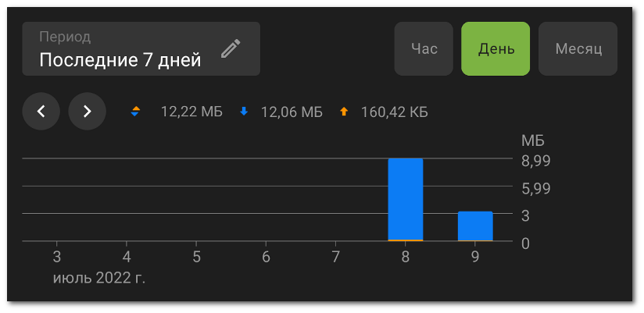Click the 12,06 МБ downloaded value
The image size is (644, 313).
292,112
